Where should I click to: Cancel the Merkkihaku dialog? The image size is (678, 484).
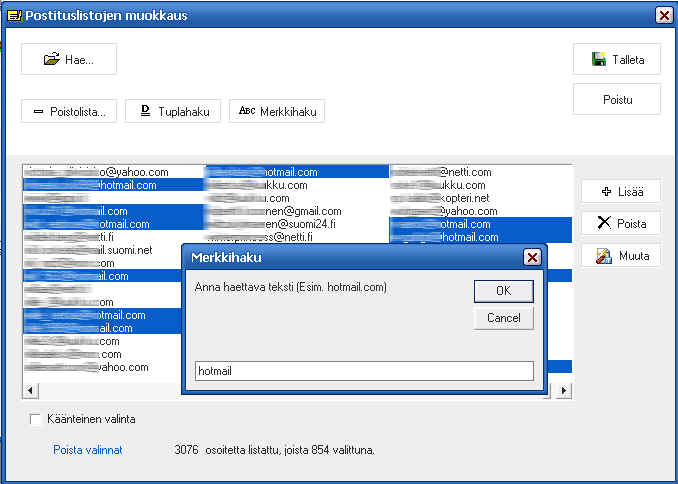503,318
